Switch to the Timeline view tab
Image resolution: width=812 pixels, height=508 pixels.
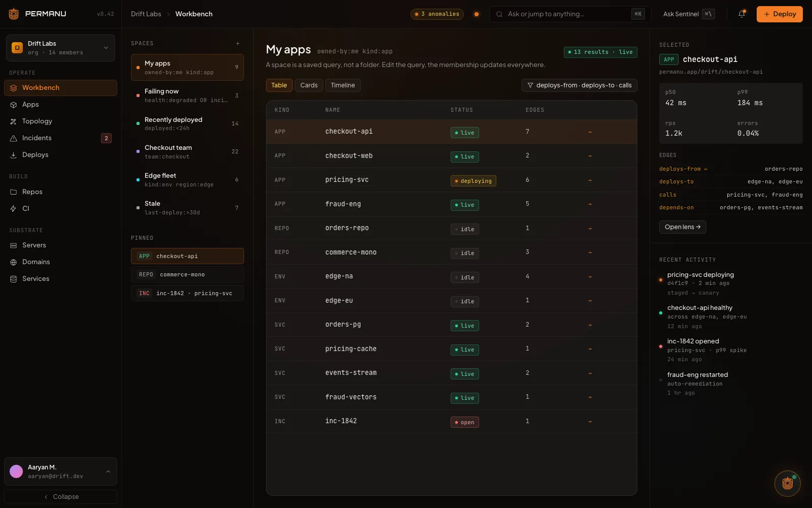click(343, 85)
